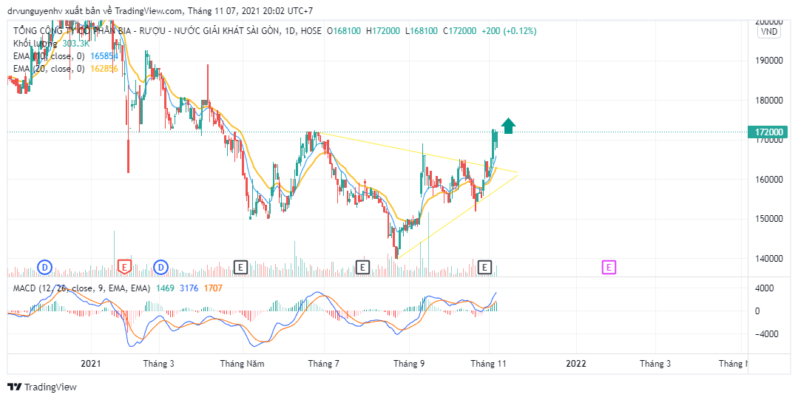Click the open value O168100
The width and height of the screenshot is (798, 400).
344,31
